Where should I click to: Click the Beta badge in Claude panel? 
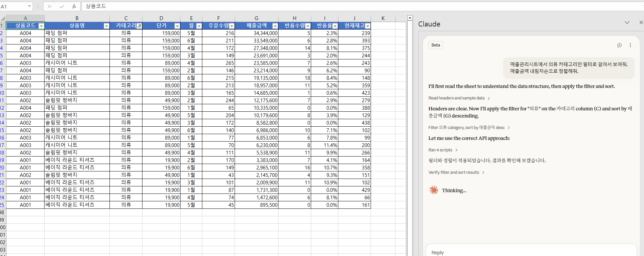pos(436,45)
